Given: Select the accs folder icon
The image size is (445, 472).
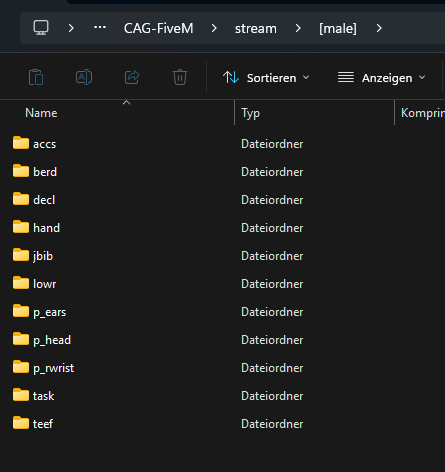Looking at the screenshot, I should [21, 143].
